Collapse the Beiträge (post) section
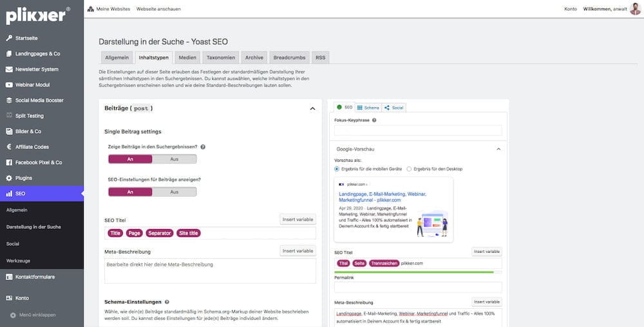The image size is (644, 327). tap(312, 109)
